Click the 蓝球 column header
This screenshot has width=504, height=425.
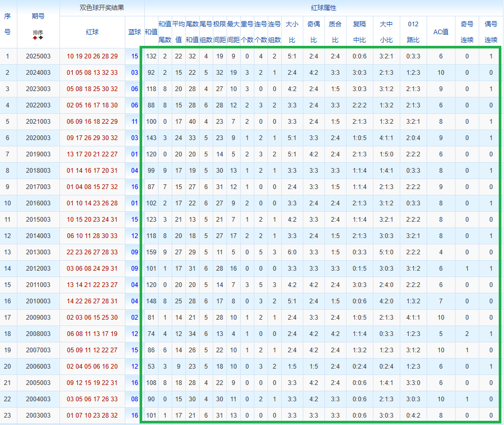(x=135, y=32)
